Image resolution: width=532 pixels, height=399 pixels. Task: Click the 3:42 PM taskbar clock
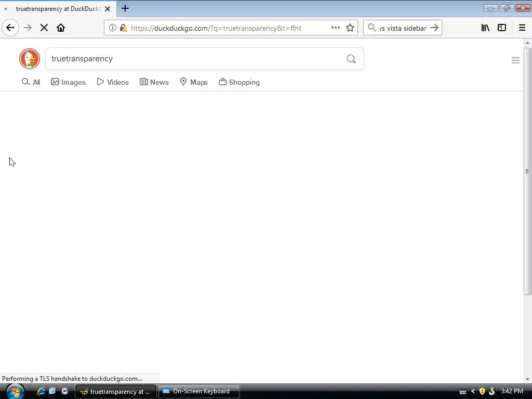click(512, 391)
